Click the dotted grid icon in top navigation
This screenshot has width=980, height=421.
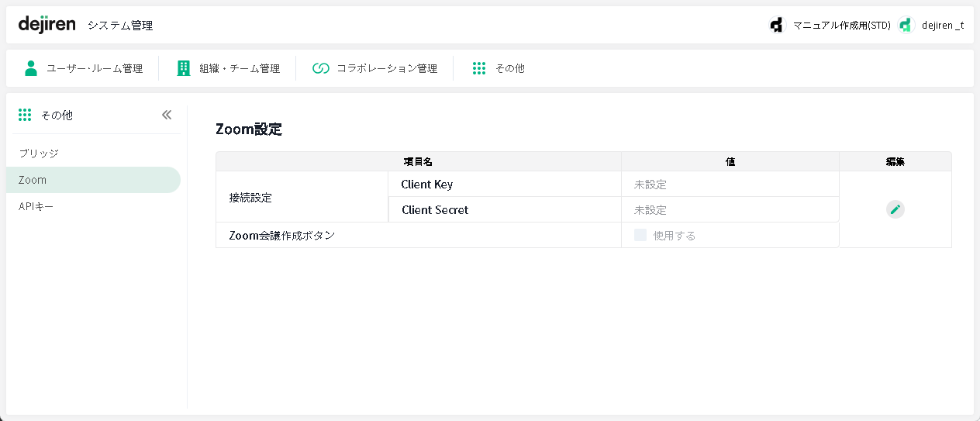(x=479, y=68)
